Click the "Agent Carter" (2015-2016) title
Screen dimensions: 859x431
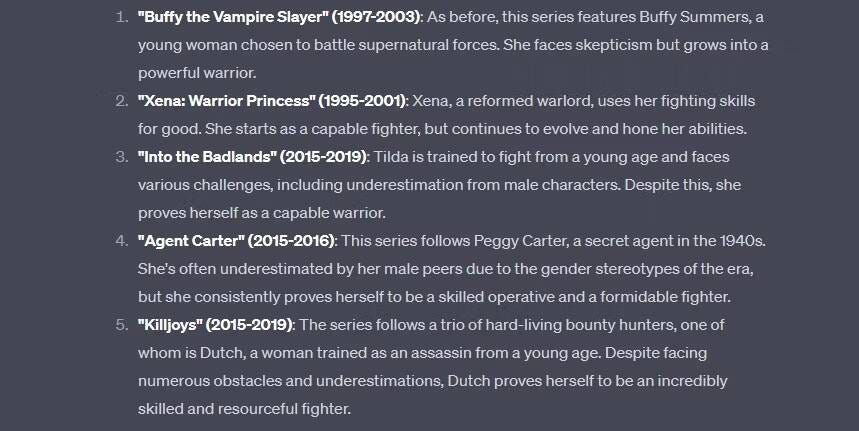[x=237, y=241]
